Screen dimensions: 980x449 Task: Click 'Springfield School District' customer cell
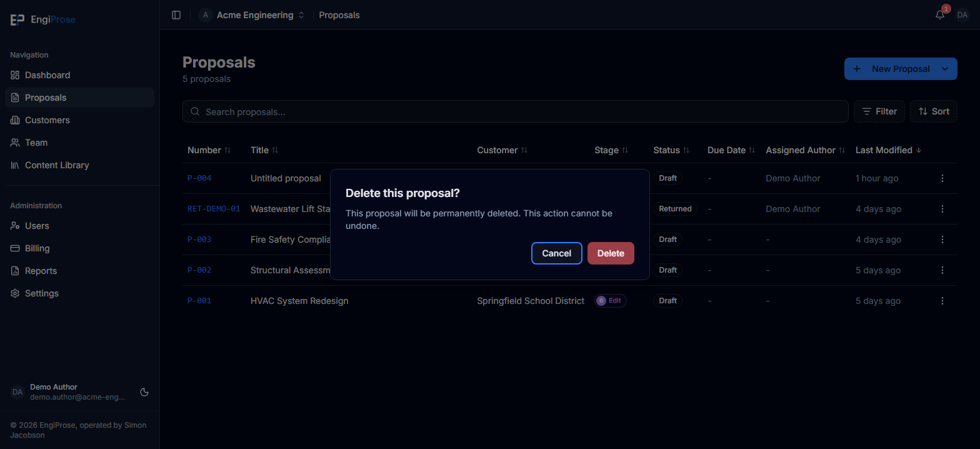(531, 301)
